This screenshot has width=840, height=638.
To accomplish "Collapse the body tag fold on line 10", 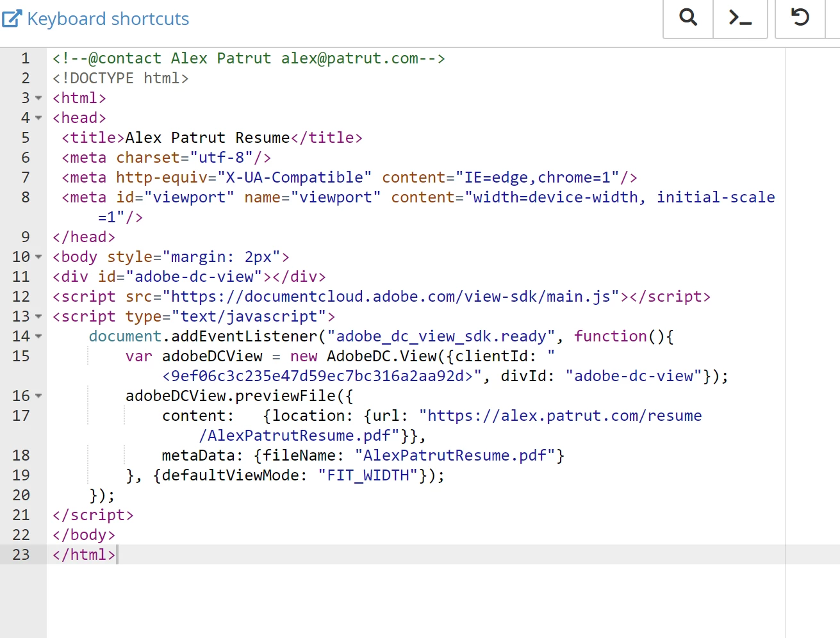I will pyautogui.click(x=38, y=257).
